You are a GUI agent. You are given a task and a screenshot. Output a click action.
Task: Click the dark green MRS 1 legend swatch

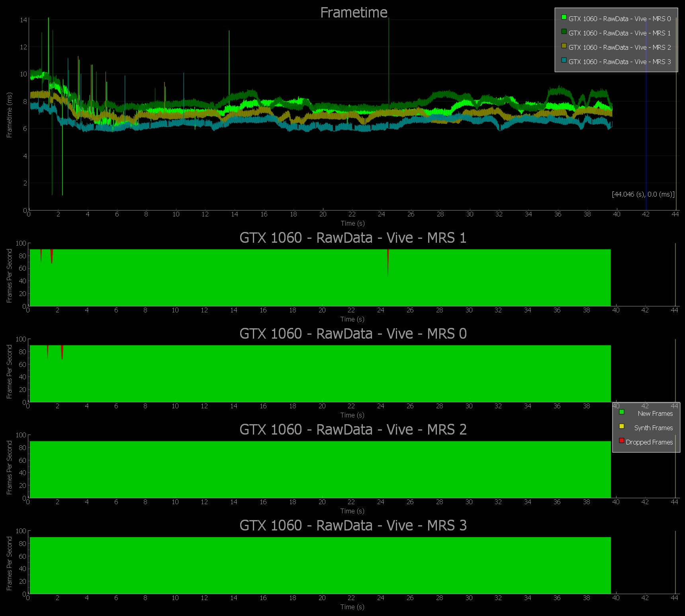tap(564, 31)
